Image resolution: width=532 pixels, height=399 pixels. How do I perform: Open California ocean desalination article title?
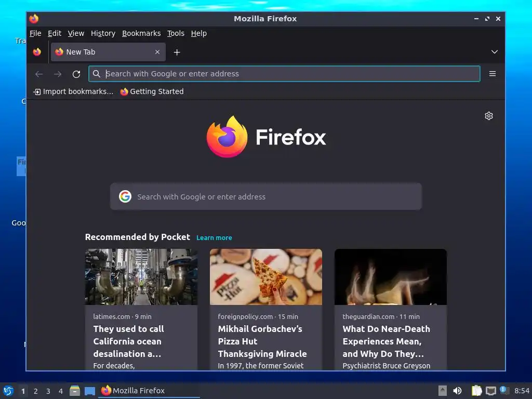coord(129,341)
